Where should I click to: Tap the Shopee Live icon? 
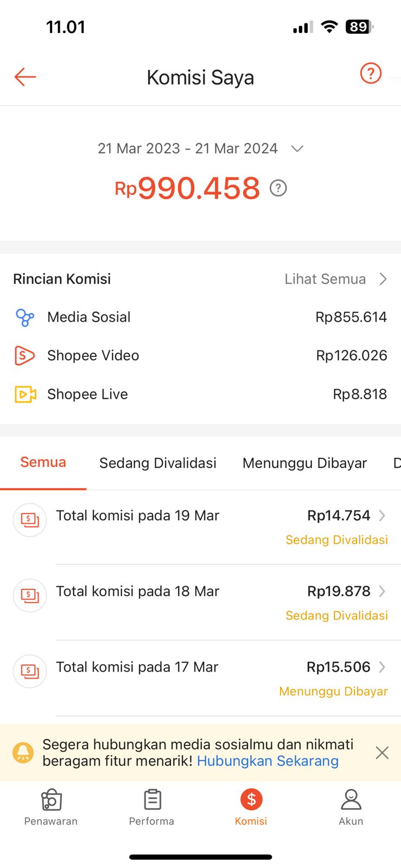pyautogui.click(x=25, y=394)
